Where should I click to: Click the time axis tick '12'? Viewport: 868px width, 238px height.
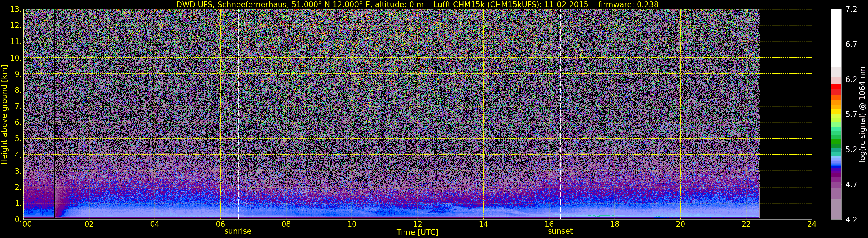click(417, 224)
